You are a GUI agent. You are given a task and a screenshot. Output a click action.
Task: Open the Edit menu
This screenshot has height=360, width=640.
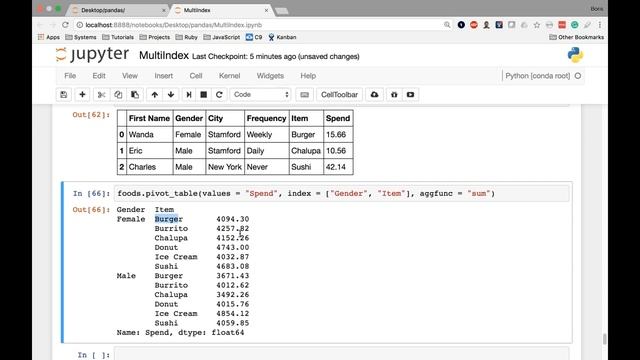99,76
